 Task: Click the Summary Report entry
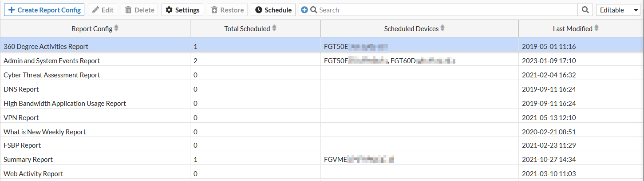click(x=28, y=159)
